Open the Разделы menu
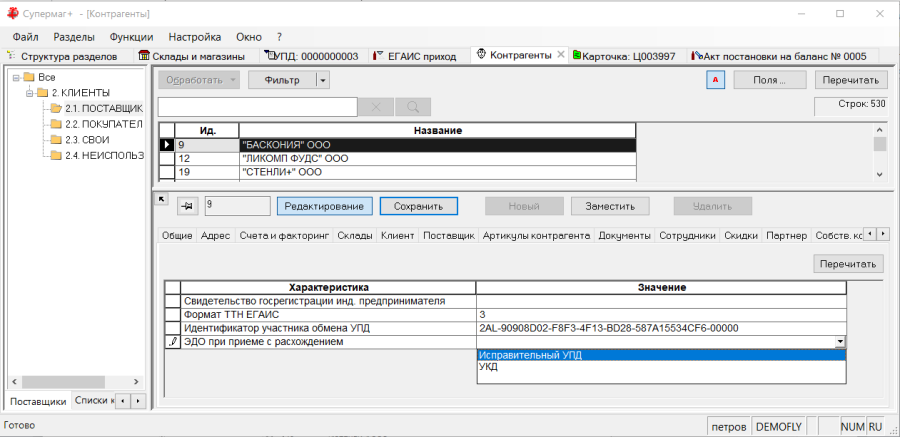Screen dimensions: 900x437 (74, 37)
